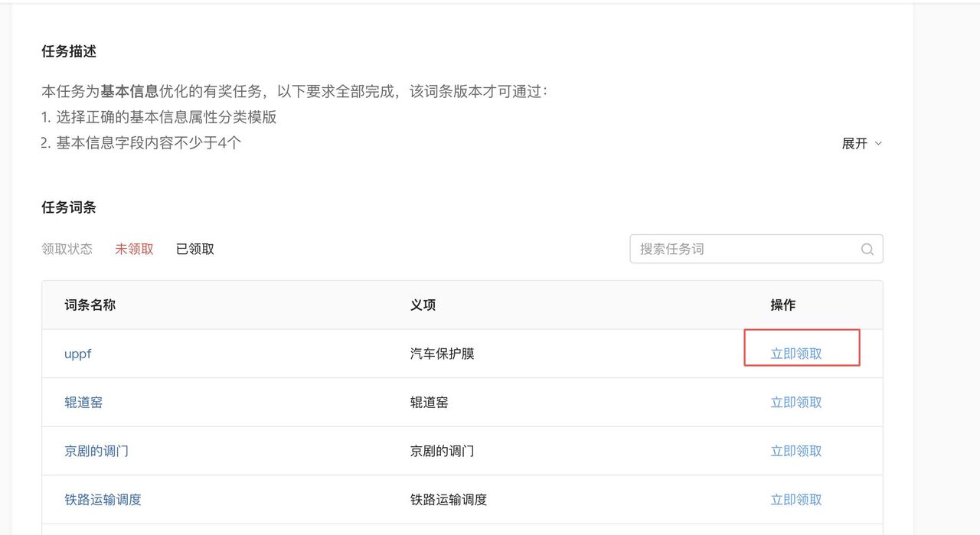Open the entry link uppf
980x535 pixels.
coord(77,354)
